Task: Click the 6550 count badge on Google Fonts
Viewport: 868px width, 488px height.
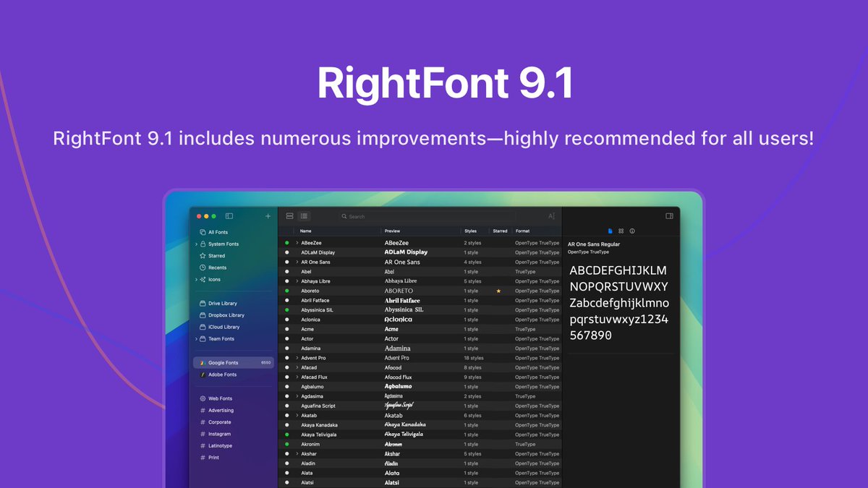Action: pos(265,363)
